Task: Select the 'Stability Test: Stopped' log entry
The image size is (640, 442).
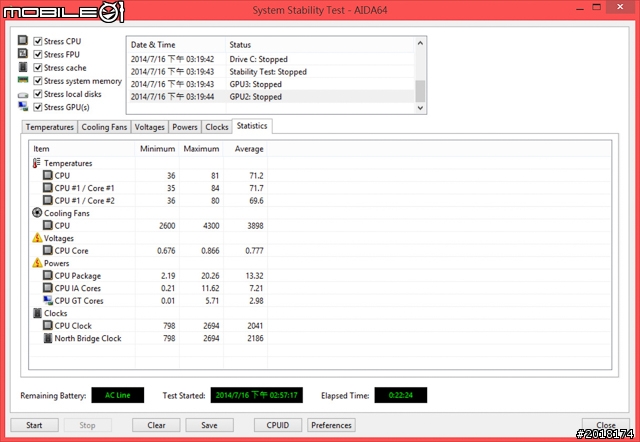Action: [x=271, y=71]
